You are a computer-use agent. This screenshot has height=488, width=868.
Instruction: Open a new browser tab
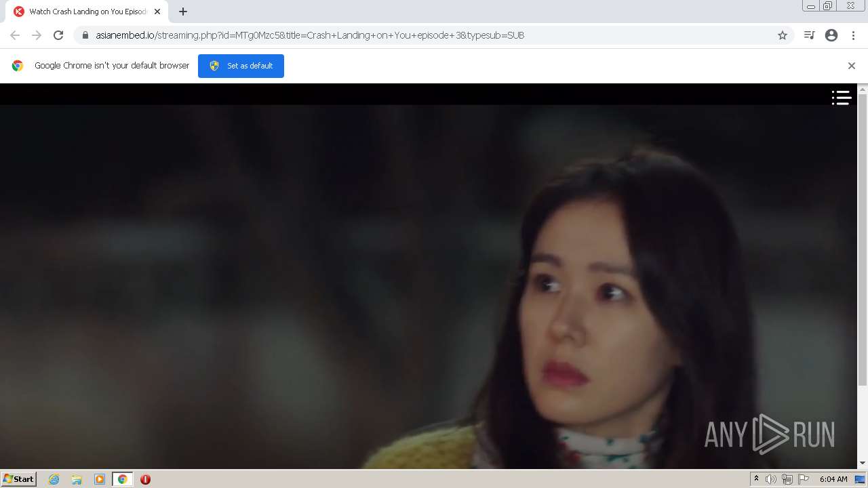pos(183,12)
